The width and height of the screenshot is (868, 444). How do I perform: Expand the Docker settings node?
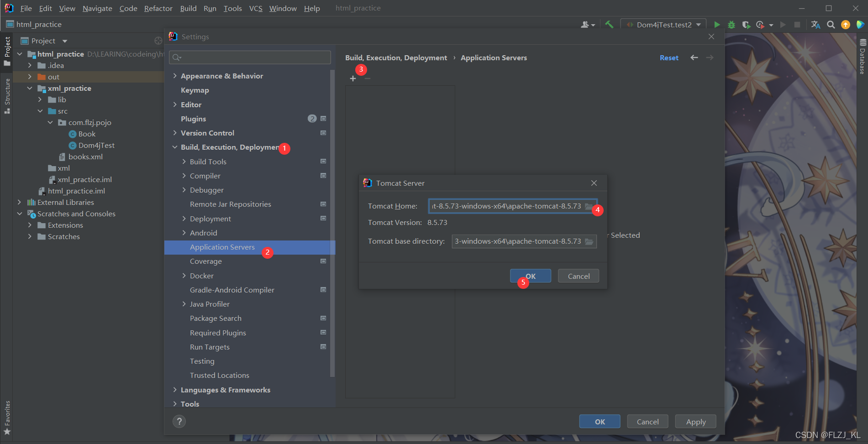[184, 276]
